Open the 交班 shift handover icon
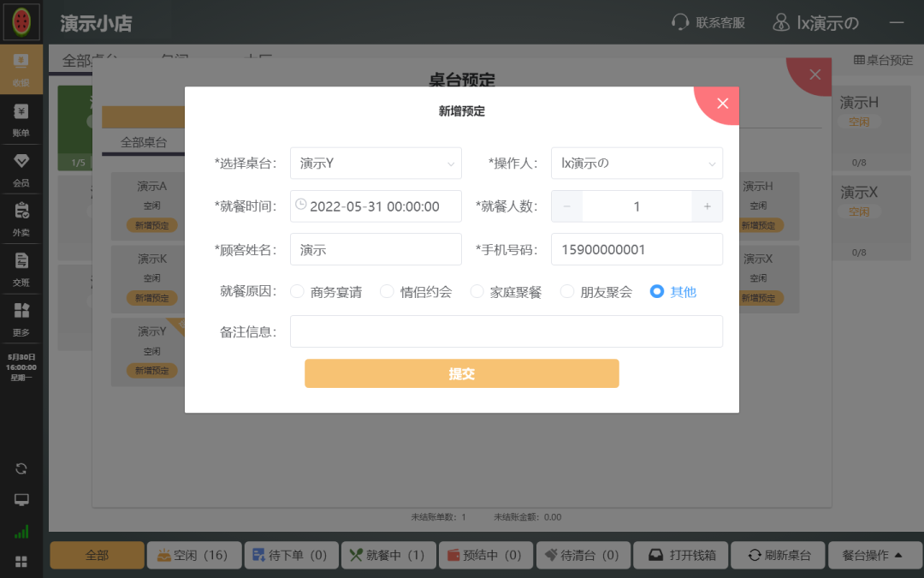924x578 pixels. coord(21,268)
